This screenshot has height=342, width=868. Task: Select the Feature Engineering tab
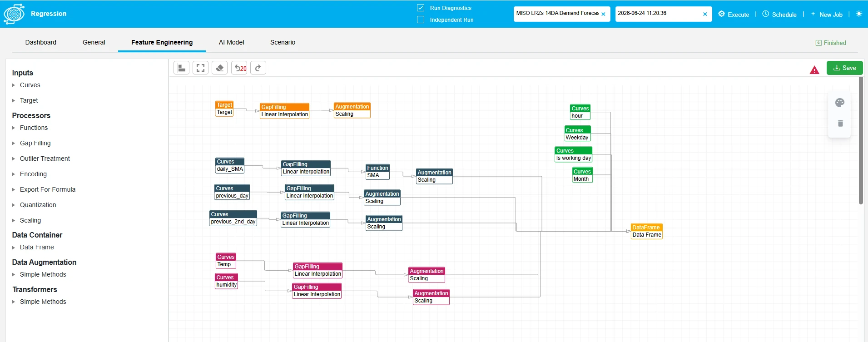[162, 42]
